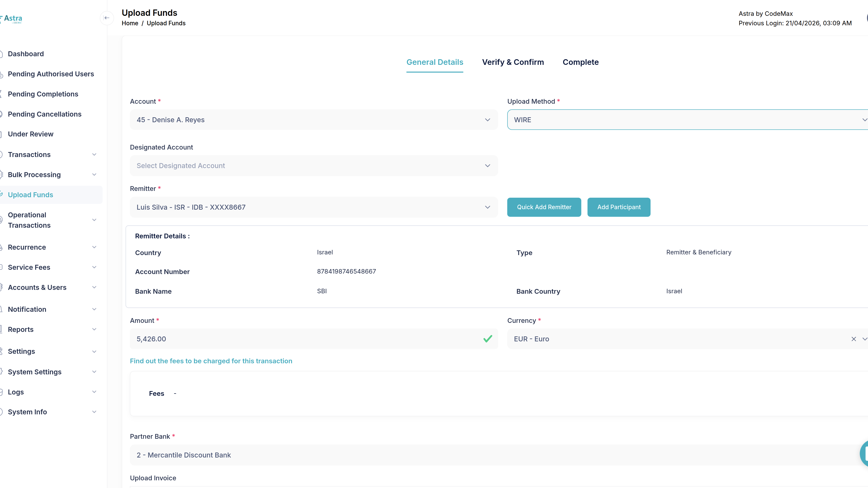This screenshot has width=868, height=488.
Task: Clear the EUR - Euro currency selection
Action: point(854,339)
